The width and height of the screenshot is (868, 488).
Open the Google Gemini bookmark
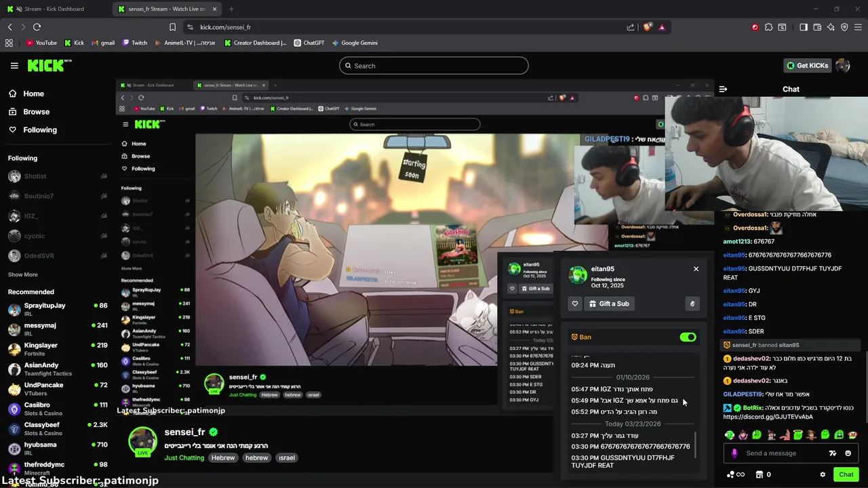point(355,43)
